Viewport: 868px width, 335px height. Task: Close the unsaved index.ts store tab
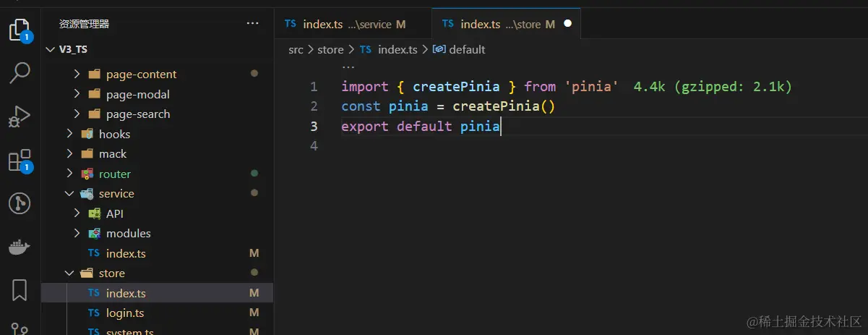click(x=567, y=24)
